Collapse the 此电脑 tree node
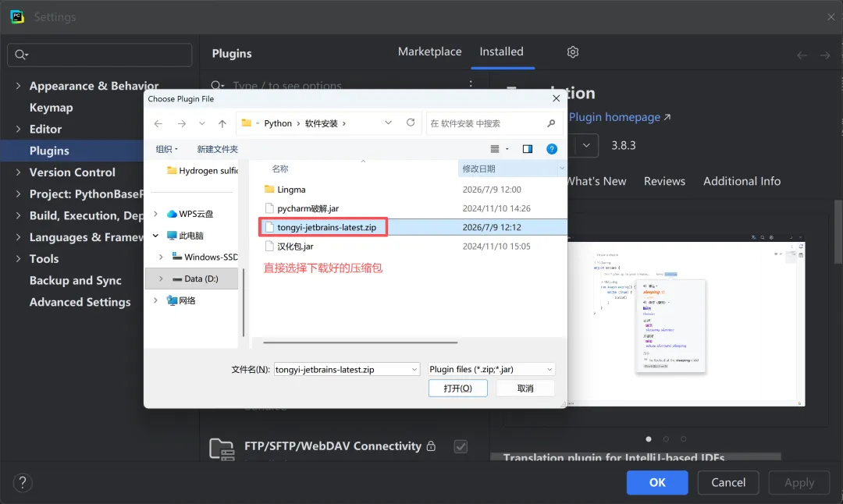Viewport: 843px width, 504px height. 155,236
